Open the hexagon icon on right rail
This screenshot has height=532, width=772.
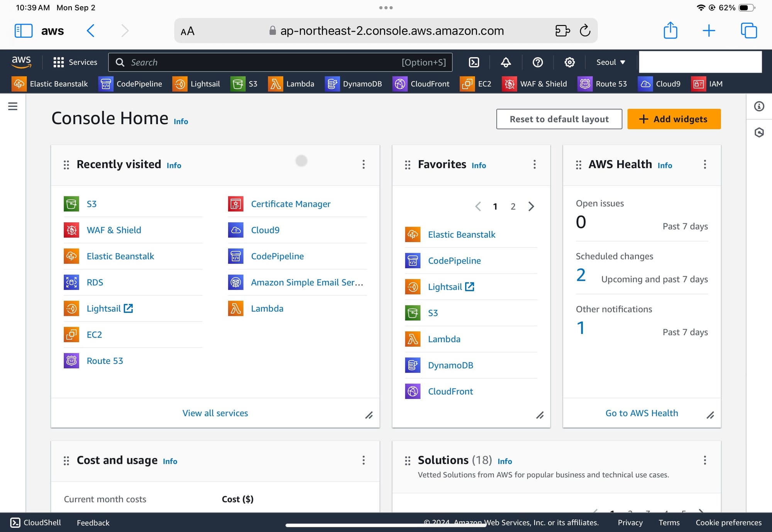pos(759,132)
